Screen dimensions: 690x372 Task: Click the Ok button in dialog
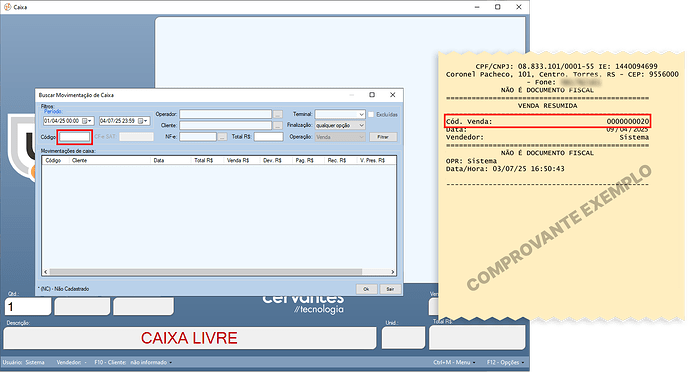(x=367, y=289)
